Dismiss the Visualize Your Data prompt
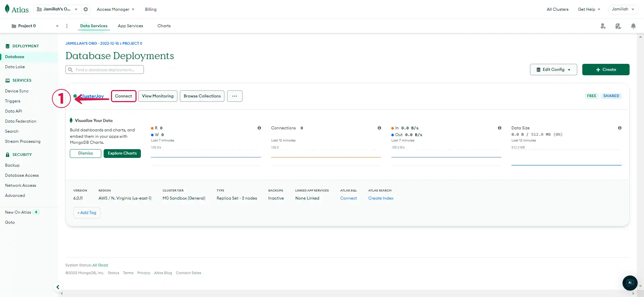 click(x=86, y=153)
